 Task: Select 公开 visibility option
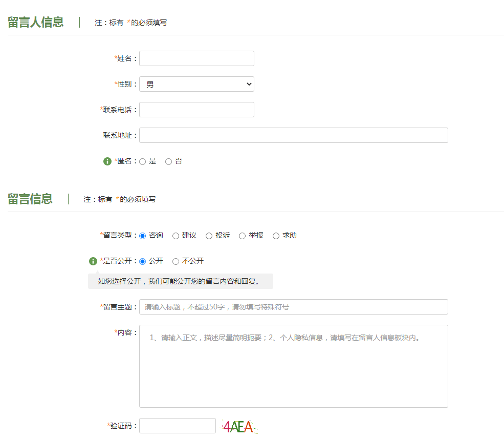pos(143,261)
